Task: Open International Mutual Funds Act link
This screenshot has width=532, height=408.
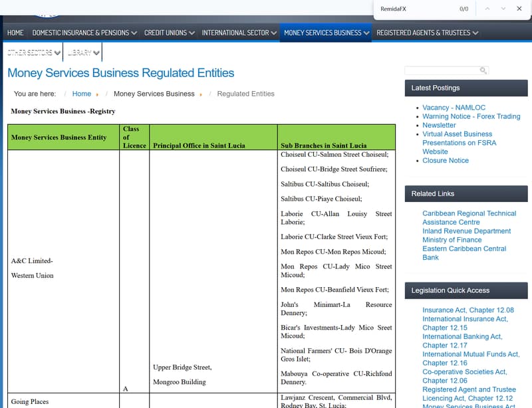Action: 471,358
